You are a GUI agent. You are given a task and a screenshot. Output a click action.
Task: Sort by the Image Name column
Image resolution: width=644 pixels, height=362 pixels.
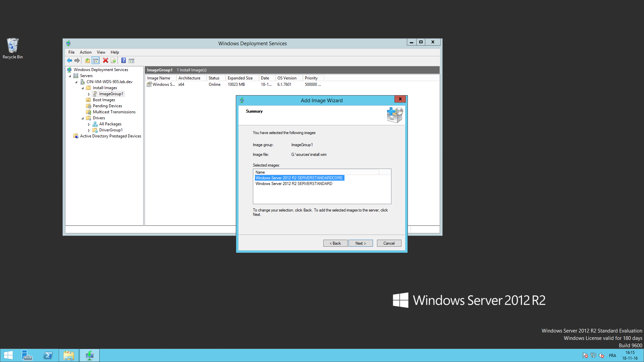tap(160, 78)
